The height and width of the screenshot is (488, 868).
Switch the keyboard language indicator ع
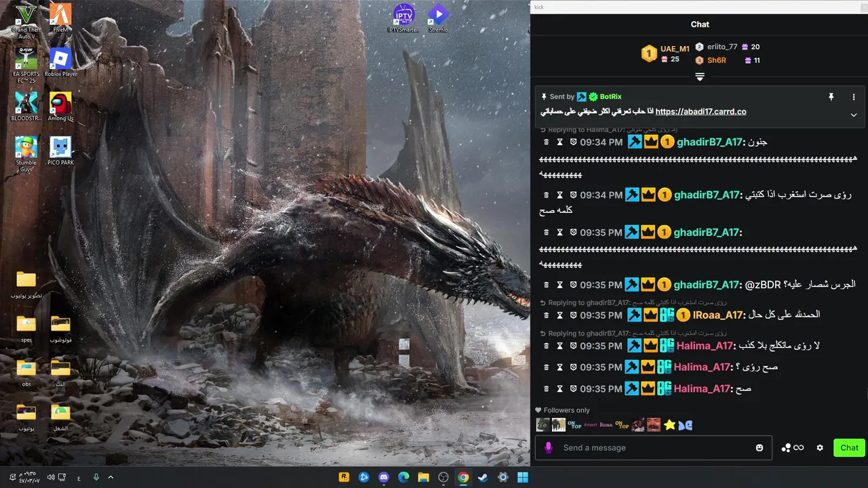click(79, 477)
